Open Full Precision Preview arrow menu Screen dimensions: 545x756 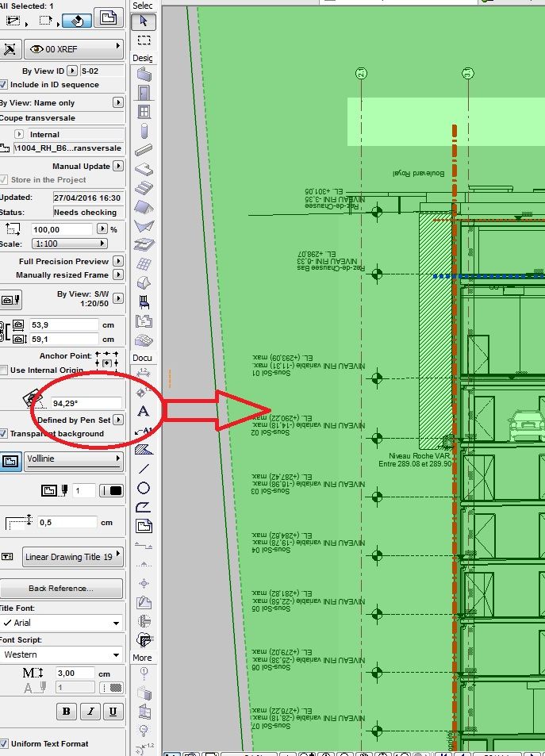click(118, 261)
